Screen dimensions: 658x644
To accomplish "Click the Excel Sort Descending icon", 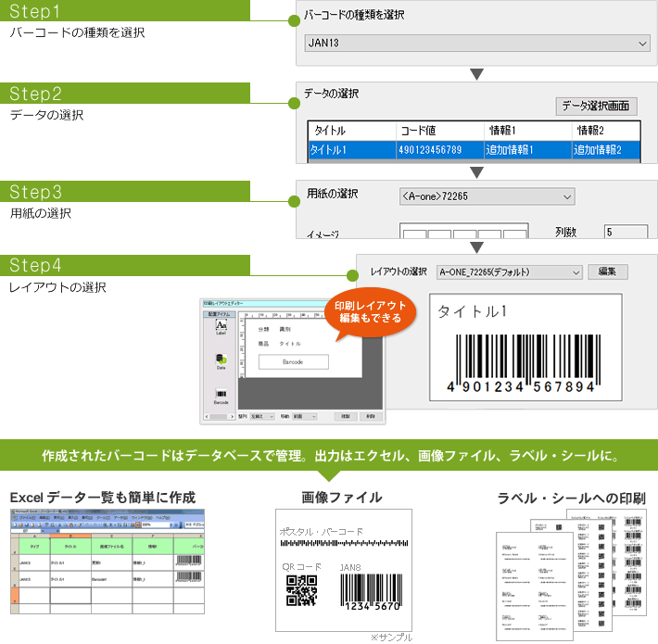I will click(125, 525).
